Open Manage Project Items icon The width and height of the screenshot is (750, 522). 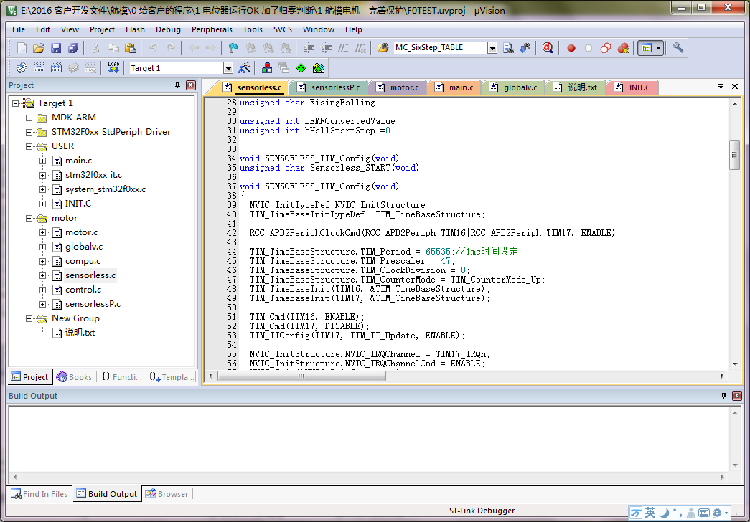[267, 67]
